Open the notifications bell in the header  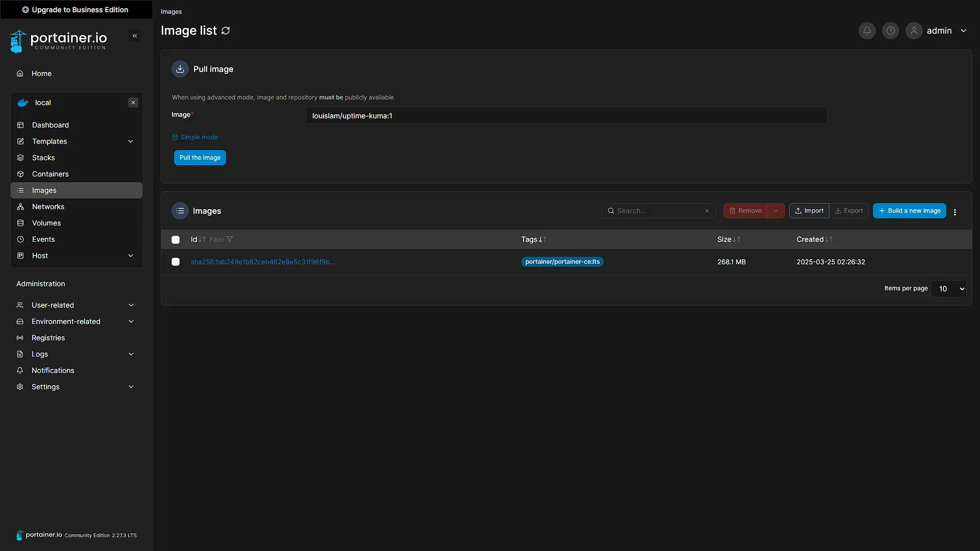(x=867, y=31)
